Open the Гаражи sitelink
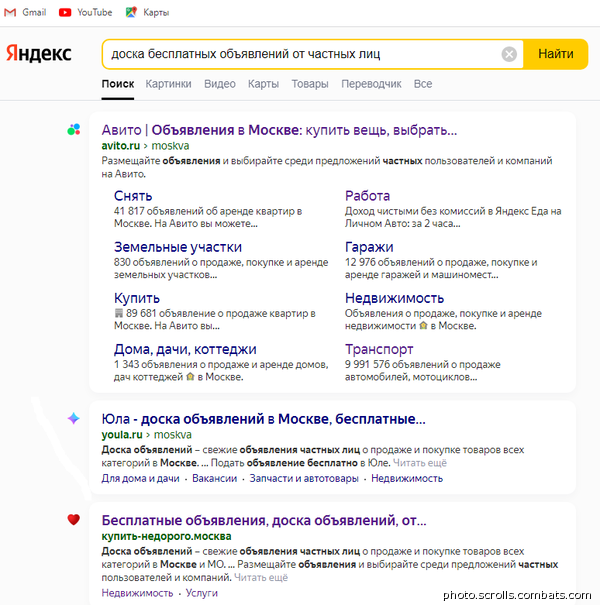600x605 pixels. point(369,247)
